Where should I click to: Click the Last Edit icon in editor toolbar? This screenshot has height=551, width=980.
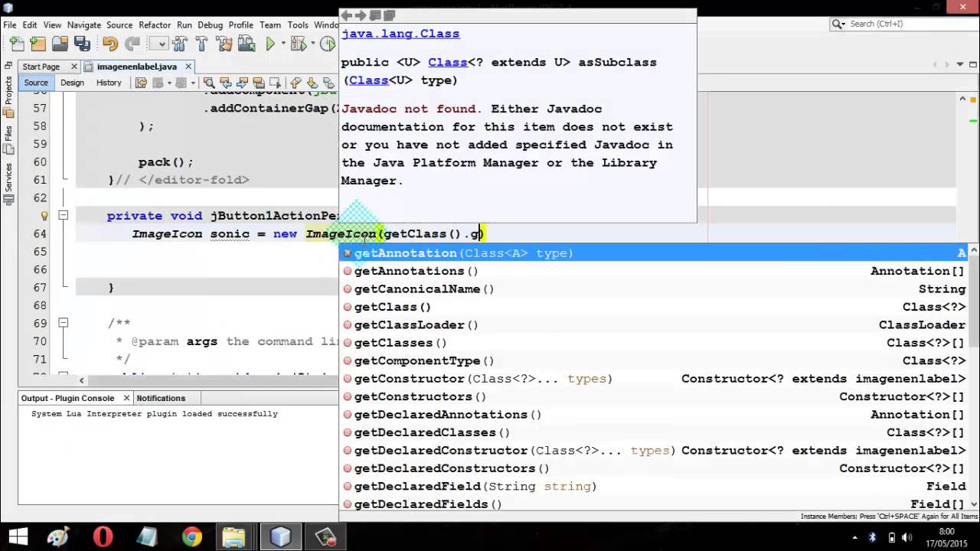point(141,83)
